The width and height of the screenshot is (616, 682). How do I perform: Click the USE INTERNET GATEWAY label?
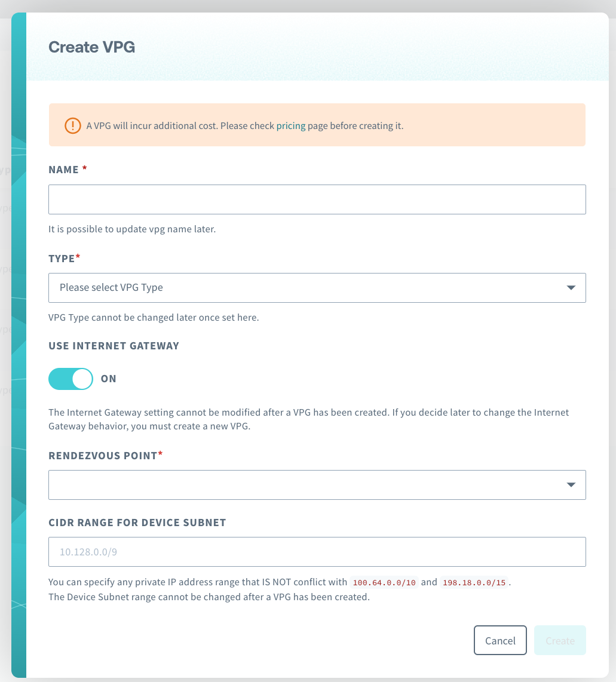(x=114, y=346)
